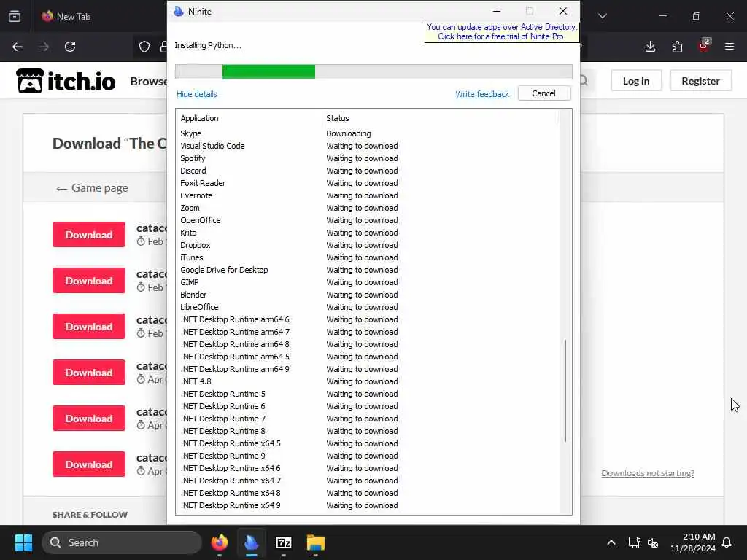The height and width of the screenshot is (560, 747).
Task: Select the LibreOffice row
Action: coord(368,307)
